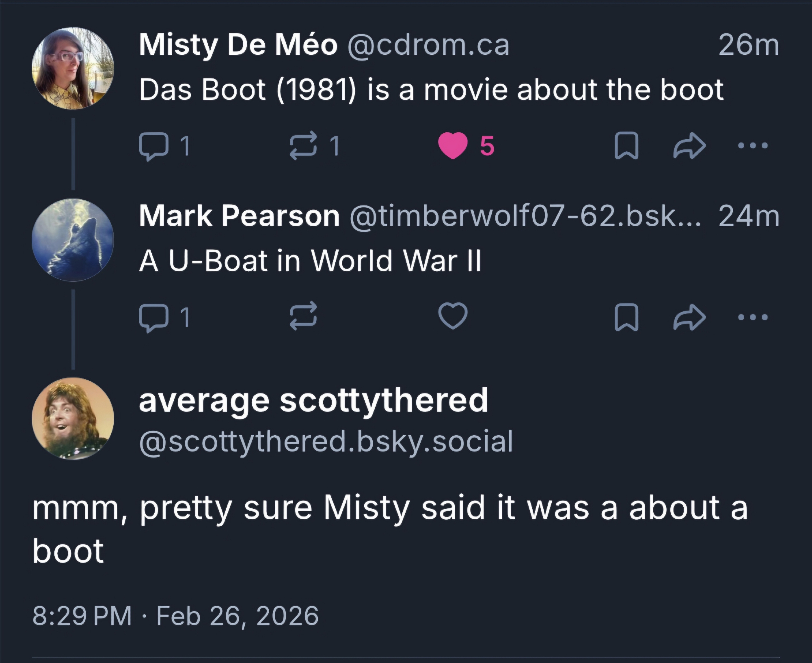Bookmark Mark Pearson's post
Screen dimensions: 812x663
coord(626,317)
